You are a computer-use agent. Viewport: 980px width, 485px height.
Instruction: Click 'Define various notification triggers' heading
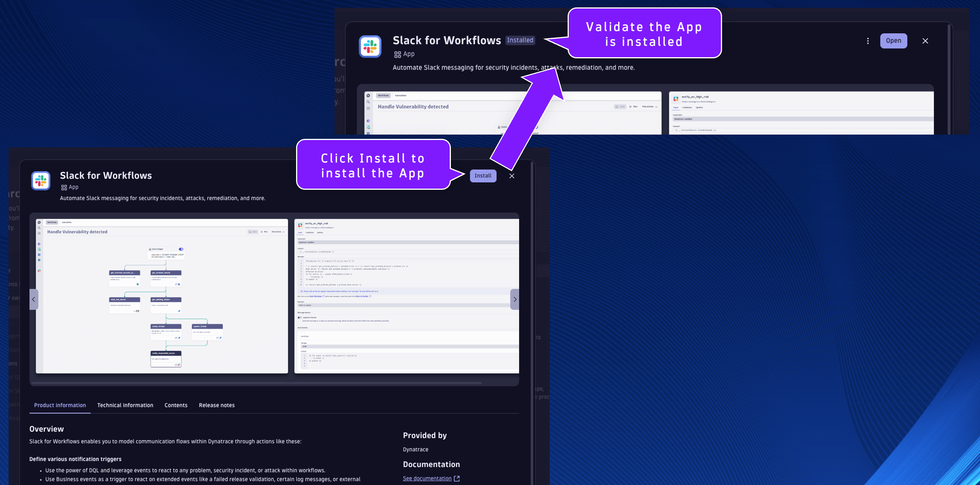click(x=75, y=459)
